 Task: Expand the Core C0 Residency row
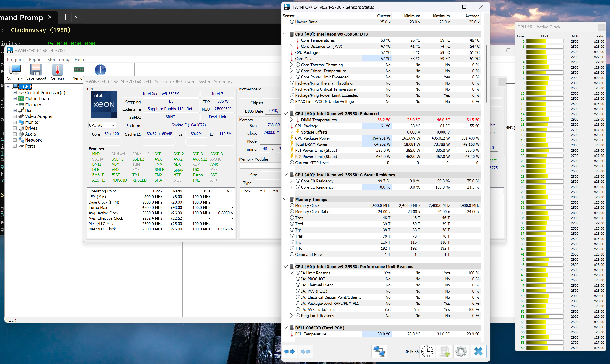[291, 181]
